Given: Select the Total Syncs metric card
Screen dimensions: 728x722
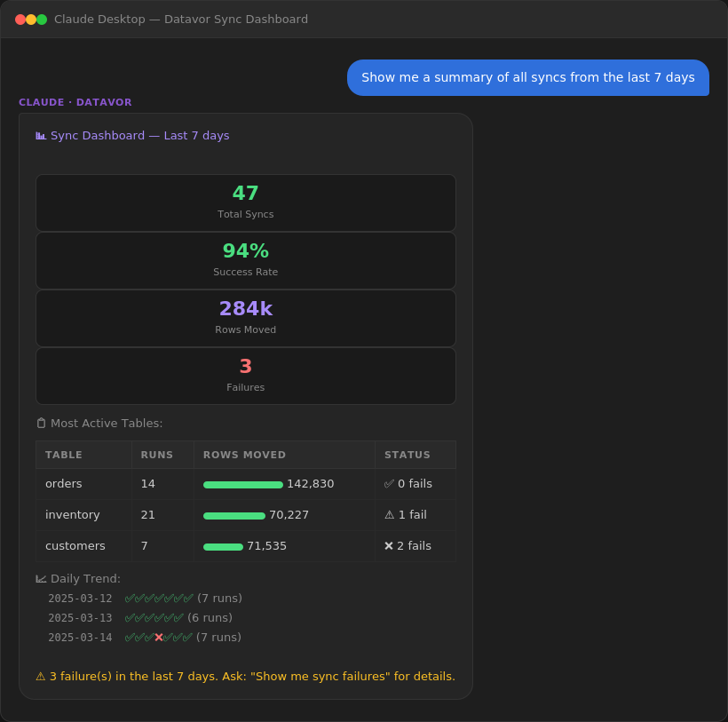Looking at the screenshot, I should (x=246, y=202).
